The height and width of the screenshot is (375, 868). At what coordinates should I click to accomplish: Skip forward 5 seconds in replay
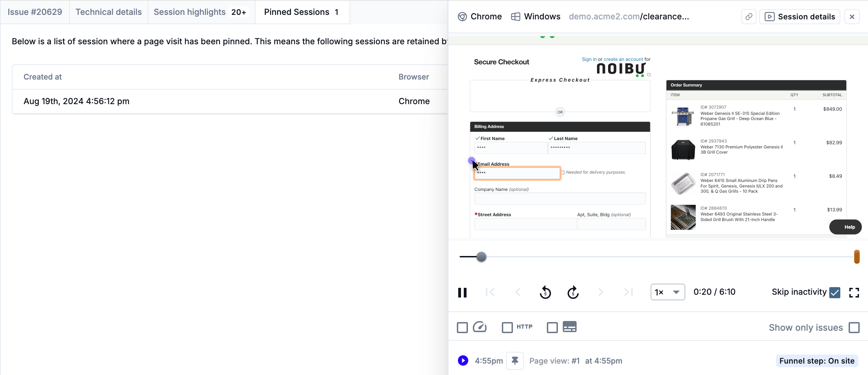pos(573,292)
